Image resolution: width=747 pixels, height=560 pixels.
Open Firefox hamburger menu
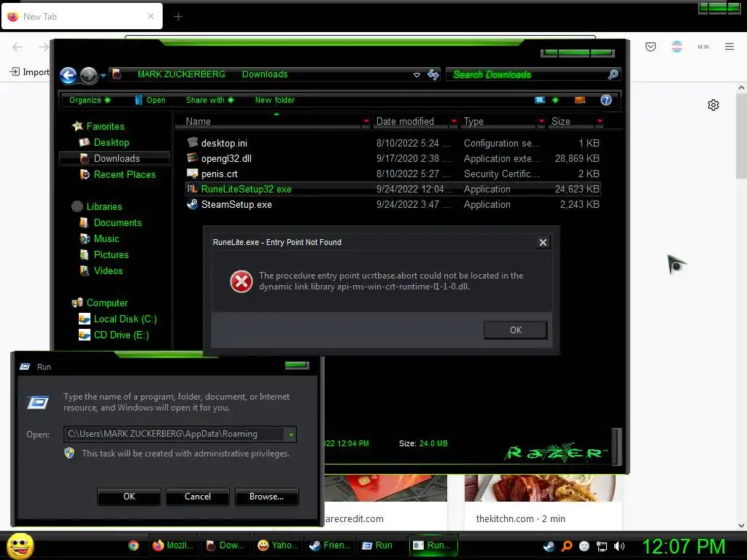(729, 47)
